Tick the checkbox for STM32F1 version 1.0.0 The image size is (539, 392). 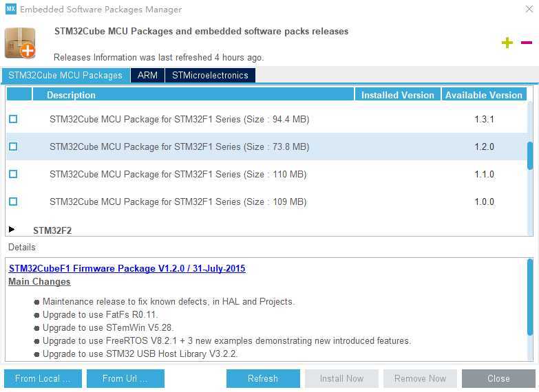click(13, 202)
